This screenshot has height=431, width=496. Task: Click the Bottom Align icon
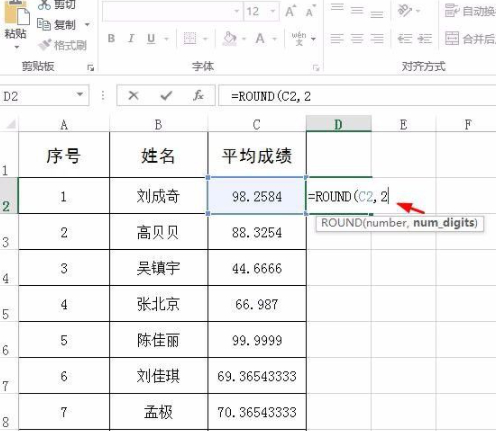(x=377, y=14)
